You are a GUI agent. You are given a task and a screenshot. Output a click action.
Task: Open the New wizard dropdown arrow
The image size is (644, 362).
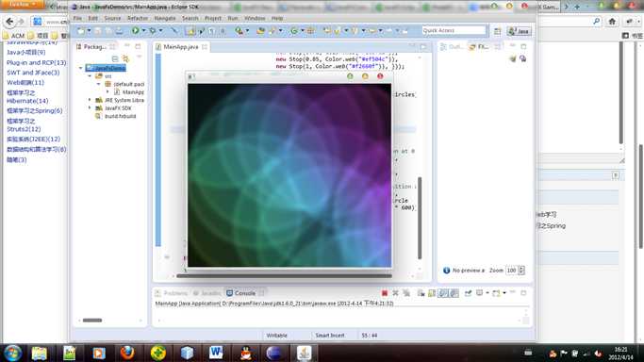click(x=89, y=30)
